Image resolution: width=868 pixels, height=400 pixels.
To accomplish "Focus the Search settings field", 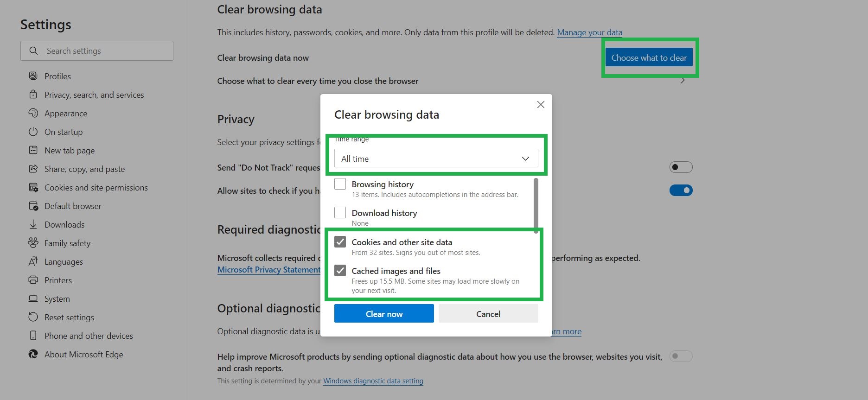I will pos(107,51).
